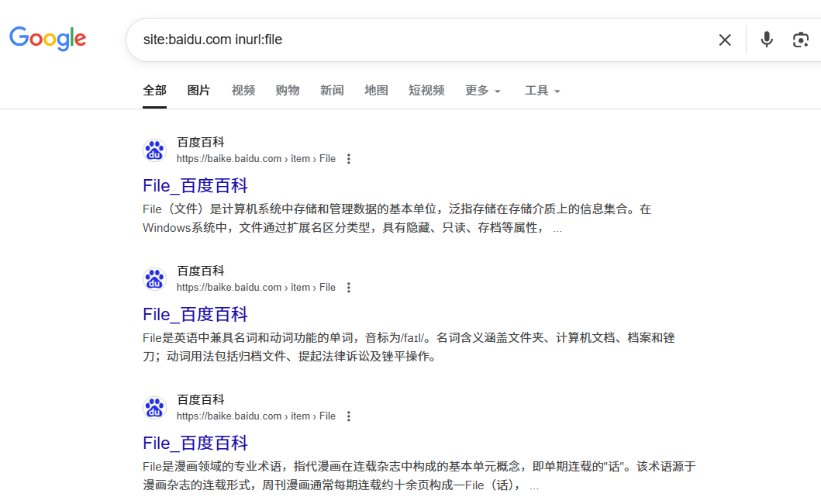The image size is (821, 504).
Task: Click the snippet starting File是漫画领域的专业术语
Action: click(x=419, y=476)
